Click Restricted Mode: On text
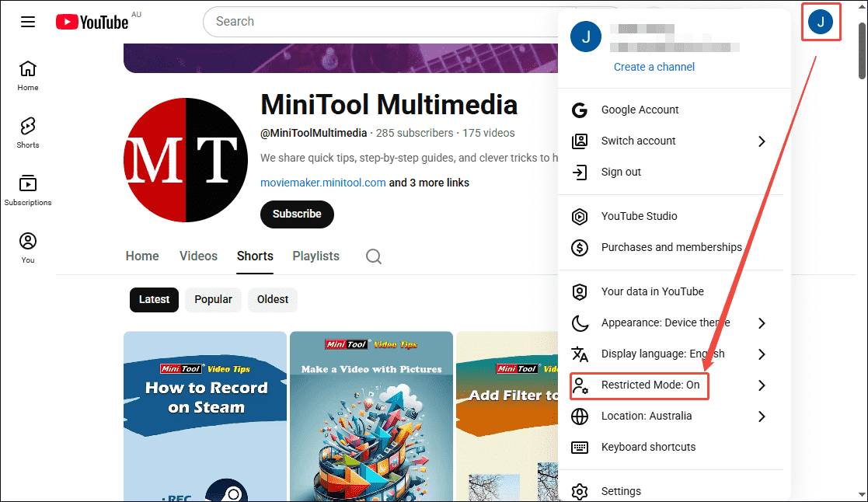The image size is (868, 502). 650,385
